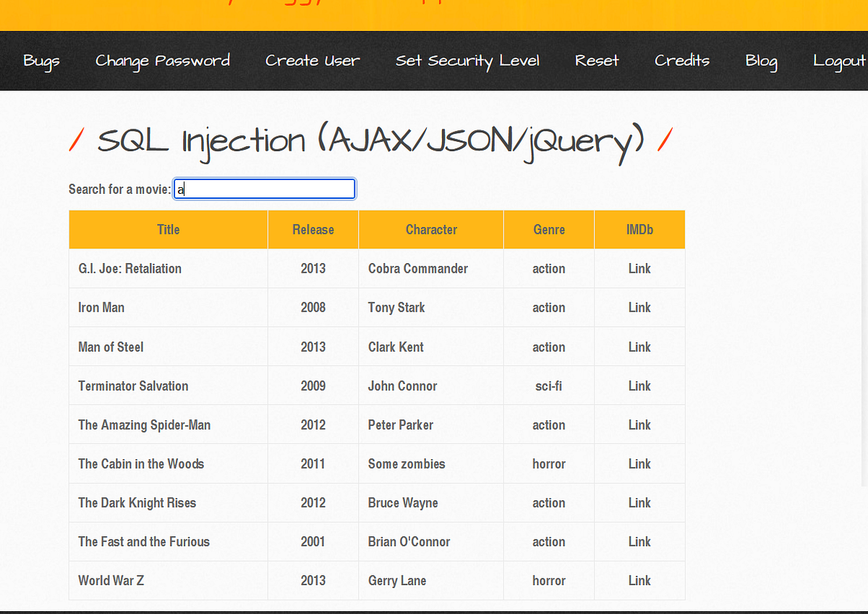868x614 pixels.
Task: Visit the Blog section
Action: click(x=761, y=61)
